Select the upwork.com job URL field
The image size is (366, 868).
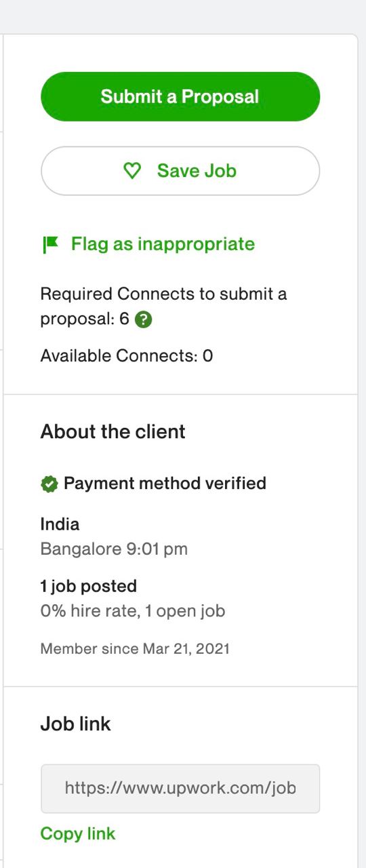click(x=180, y=789)
